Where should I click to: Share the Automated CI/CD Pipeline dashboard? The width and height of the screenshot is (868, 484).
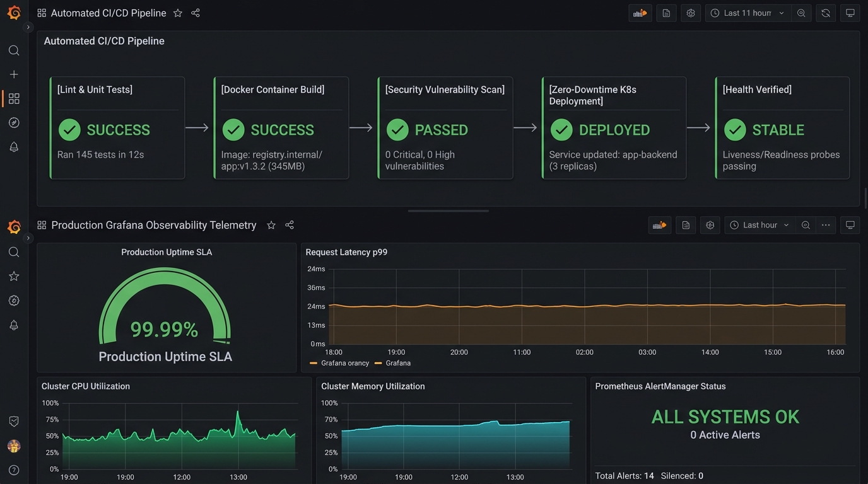tap(196, 13)
